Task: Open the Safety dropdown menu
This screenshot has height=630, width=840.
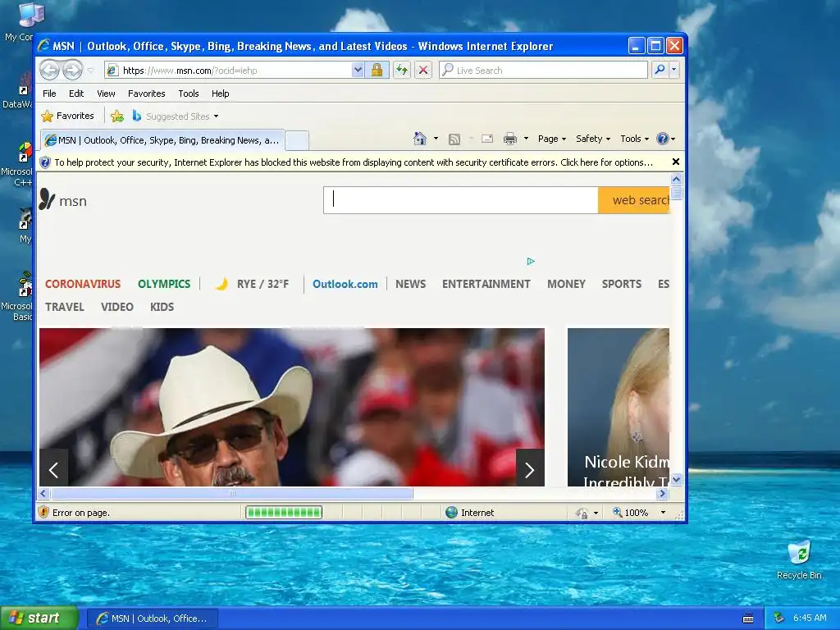Action: [592, 139]
